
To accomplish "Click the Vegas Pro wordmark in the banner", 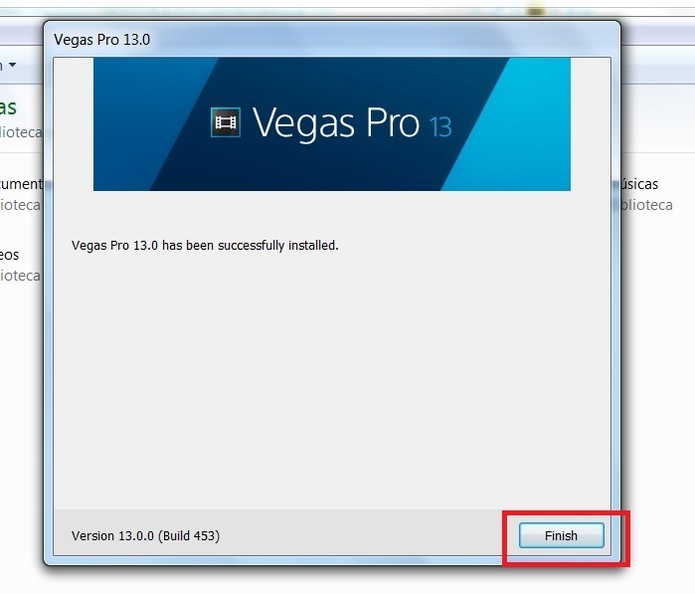I will [336, 123].
